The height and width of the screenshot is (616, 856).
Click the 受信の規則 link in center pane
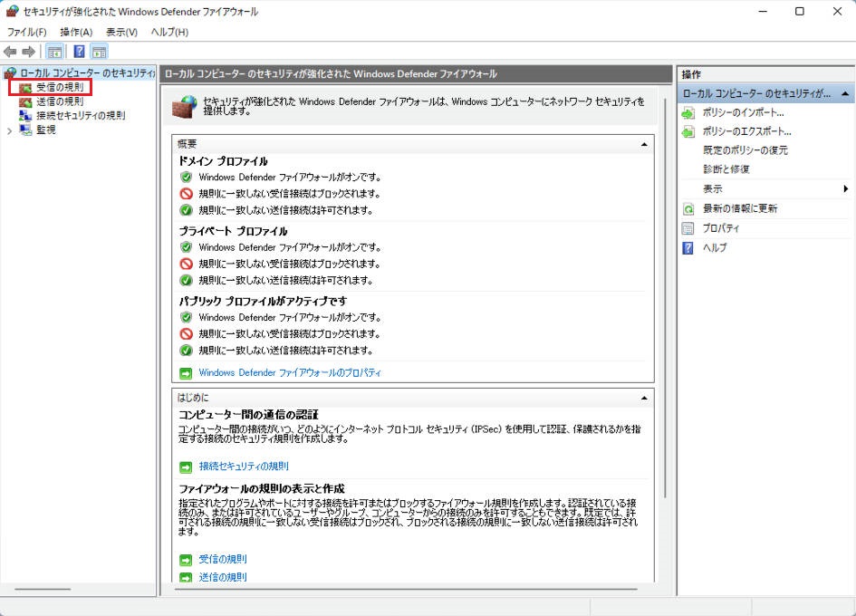223,559
